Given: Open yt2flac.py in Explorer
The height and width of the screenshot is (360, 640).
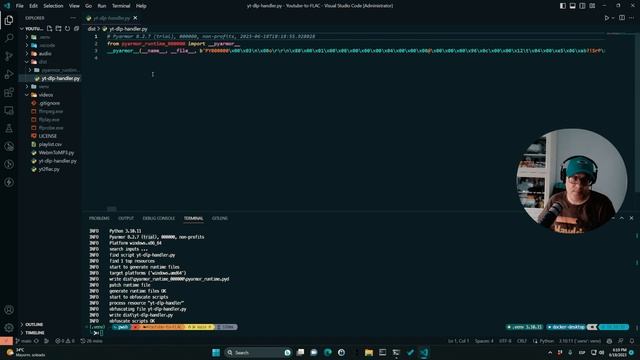Looking at the screenshot, I should (49, 169).
